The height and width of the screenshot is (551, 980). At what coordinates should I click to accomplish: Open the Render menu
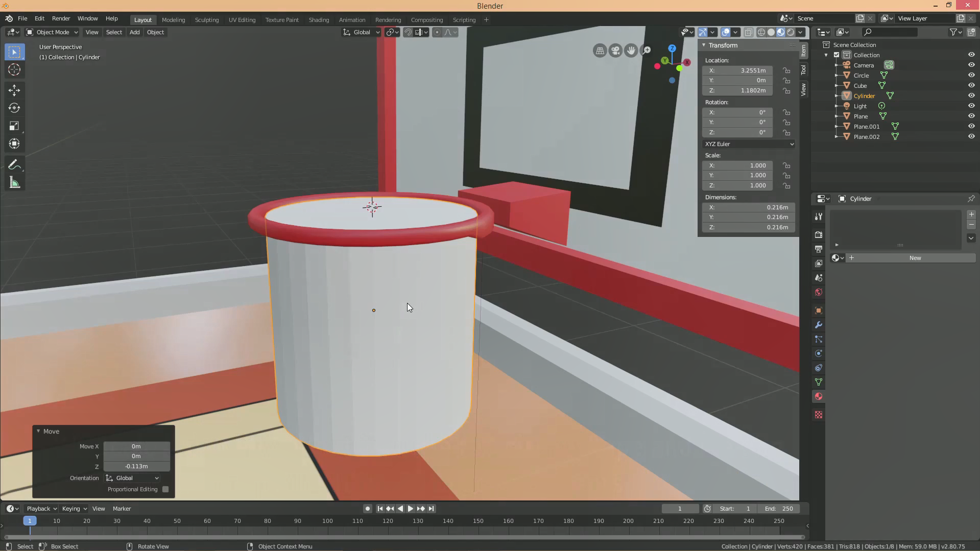(x=61, y=18)
